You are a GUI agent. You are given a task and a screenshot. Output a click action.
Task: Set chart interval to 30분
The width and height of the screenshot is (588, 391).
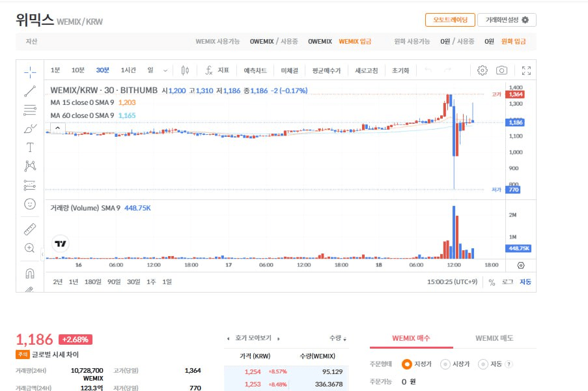pos(102,70)
